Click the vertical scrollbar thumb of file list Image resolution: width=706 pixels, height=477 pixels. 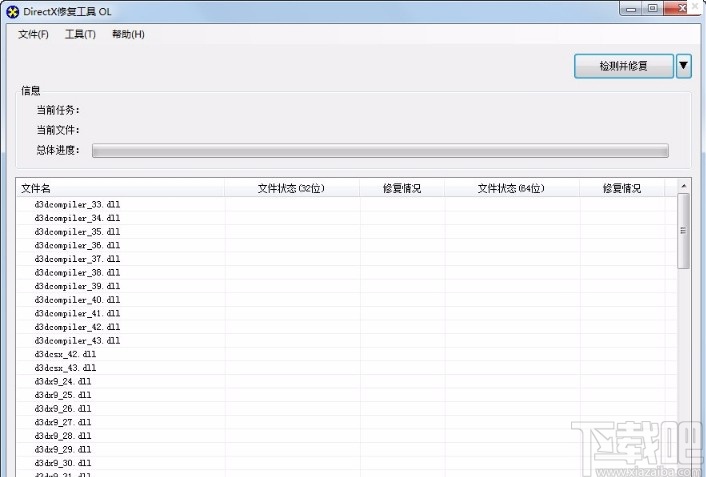click(683, 231)
